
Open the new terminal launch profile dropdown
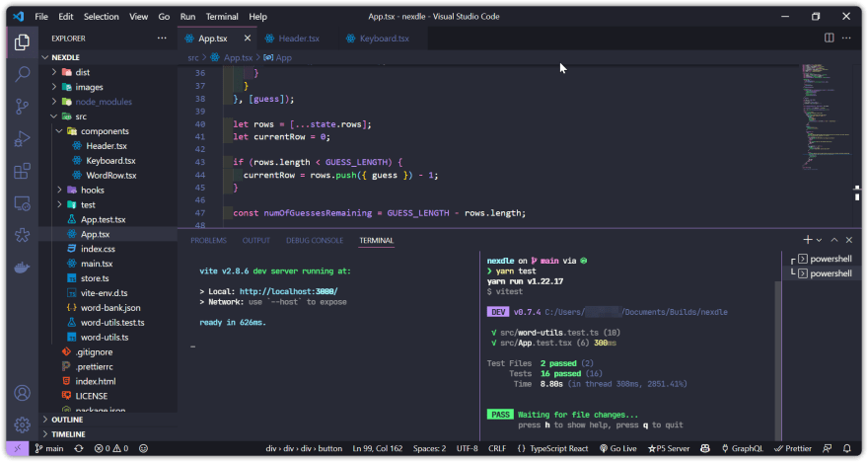[x=820, y=240]
